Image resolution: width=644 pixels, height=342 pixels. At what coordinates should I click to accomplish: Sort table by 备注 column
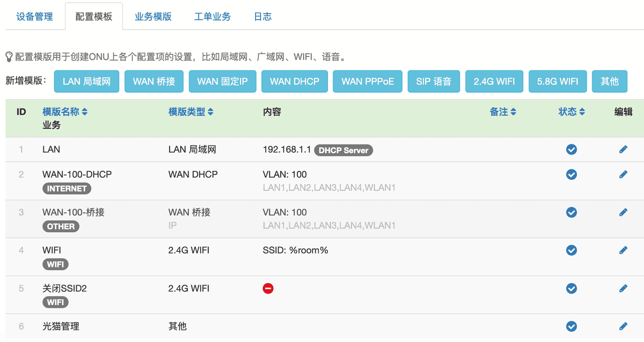[x=503, y=112]
